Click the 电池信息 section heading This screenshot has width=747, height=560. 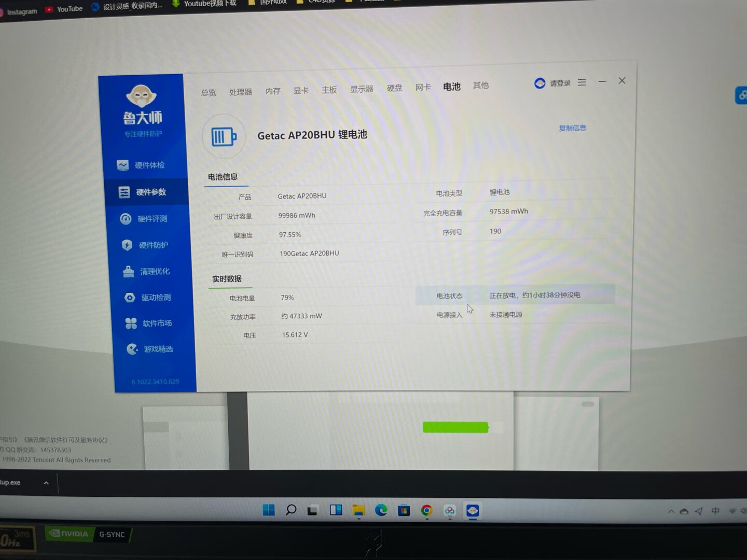(x=223, y=177)
